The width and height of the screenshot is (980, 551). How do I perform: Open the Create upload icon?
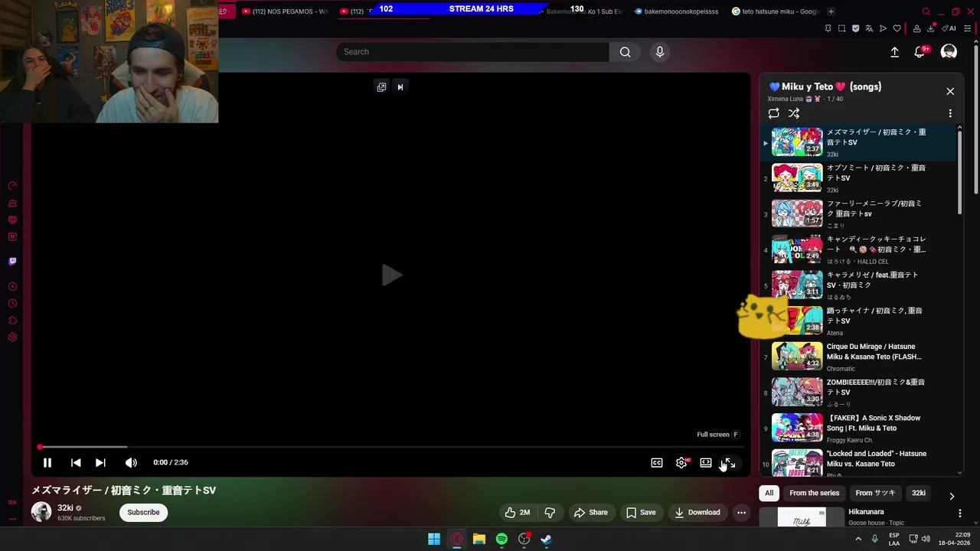click(894, 52)
